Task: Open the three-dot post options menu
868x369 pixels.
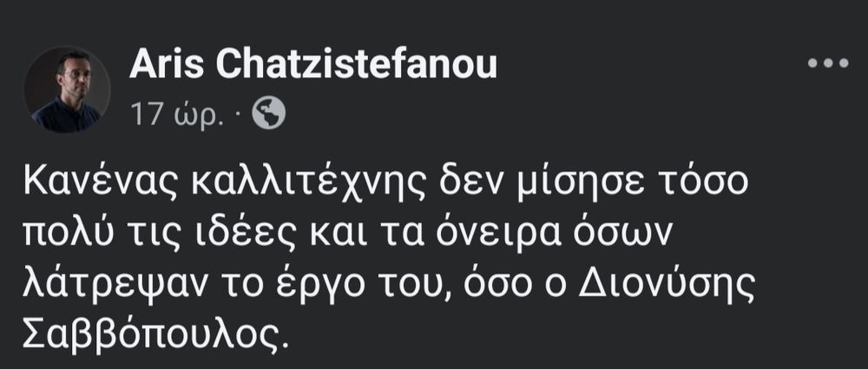Action: [828, 63]
